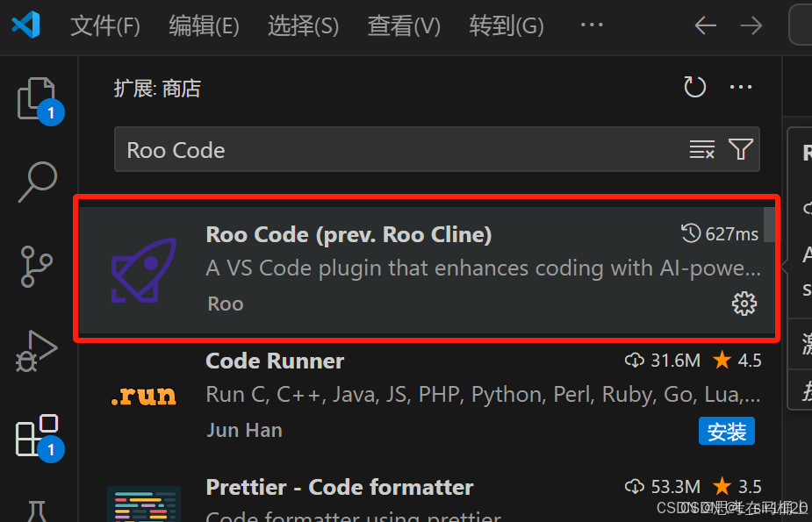
Task: Open the Source Control view
Action: [36, 267]
